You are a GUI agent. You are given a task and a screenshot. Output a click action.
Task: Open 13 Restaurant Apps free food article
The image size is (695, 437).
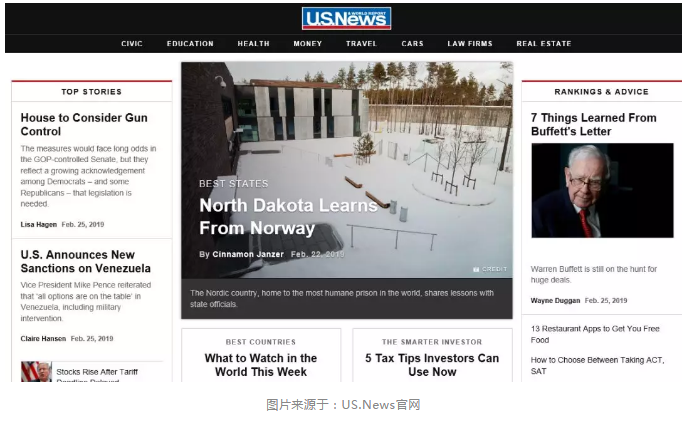pyautogui.click(x=595, y=334)
